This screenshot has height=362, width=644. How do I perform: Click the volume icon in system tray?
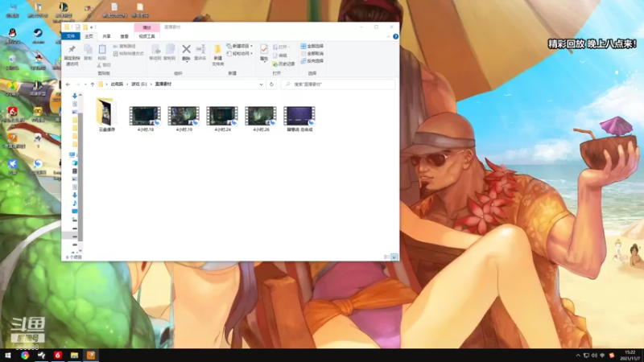click(594, 356)
